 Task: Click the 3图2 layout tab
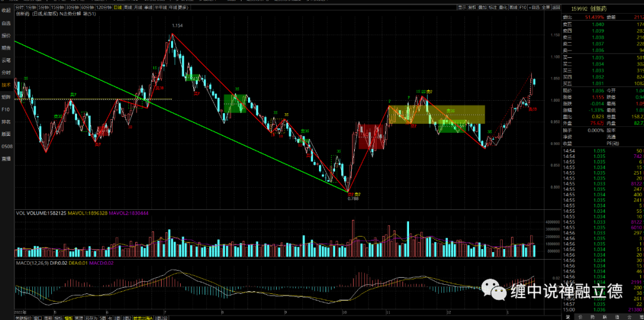tap(128, 318)
